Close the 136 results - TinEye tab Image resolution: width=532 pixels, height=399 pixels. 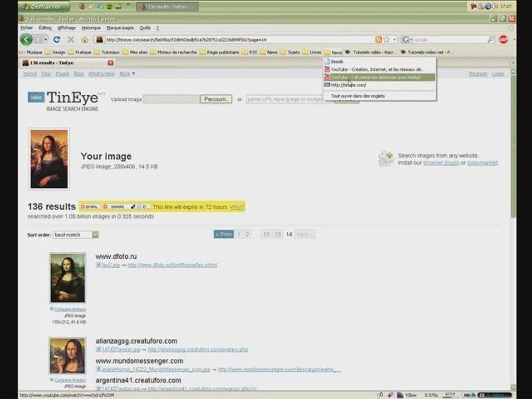(x=110, y=63)
